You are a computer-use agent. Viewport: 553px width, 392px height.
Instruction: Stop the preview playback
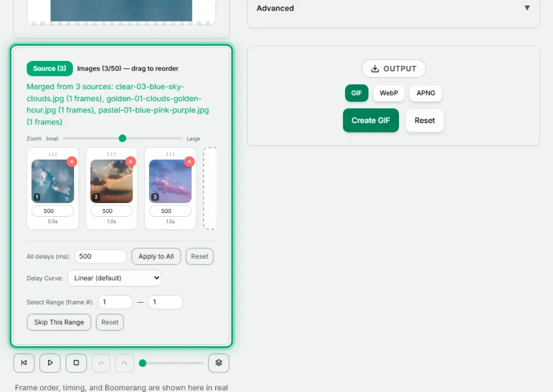pos(76,362)
